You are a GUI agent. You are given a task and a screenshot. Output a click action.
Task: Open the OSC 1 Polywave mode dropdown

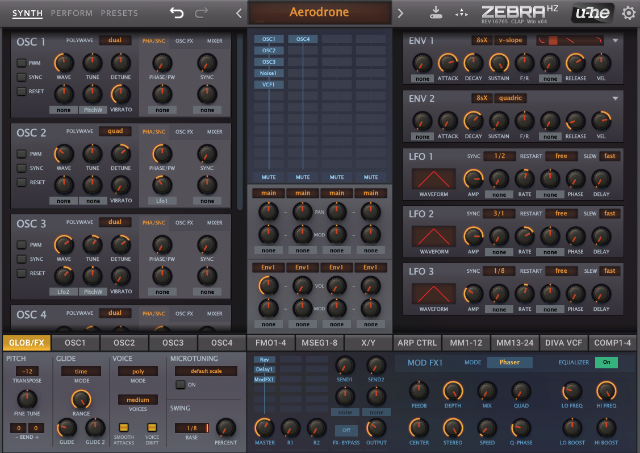[x=113, y=41]
